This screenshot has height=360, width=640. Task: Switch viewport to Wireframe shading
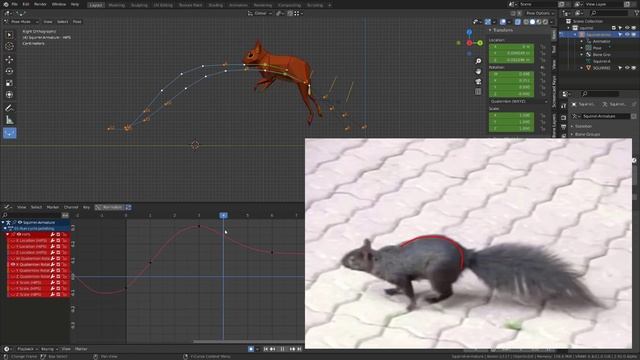tap(526, 22)
